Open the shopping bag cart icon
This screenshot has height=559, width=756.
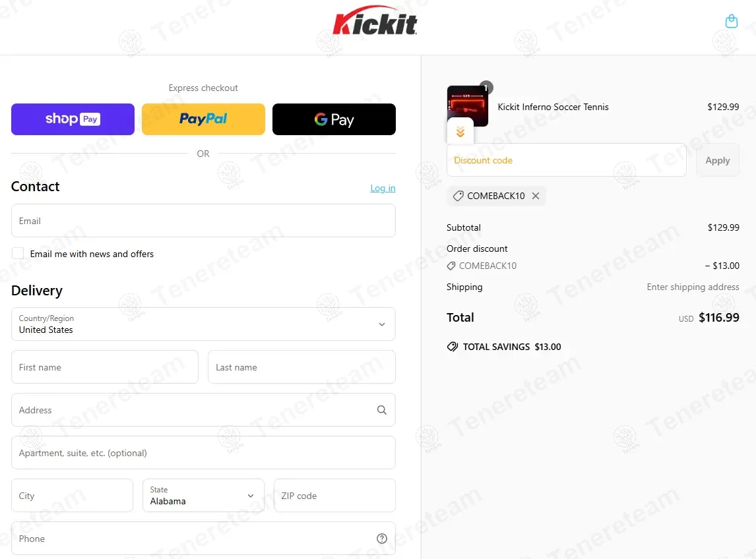[x=732, y=21]
